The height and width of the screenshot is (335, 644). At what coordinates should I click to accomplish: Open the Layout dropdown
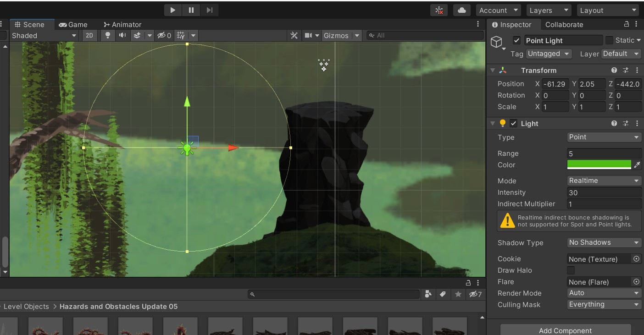(x=608, y=10)
